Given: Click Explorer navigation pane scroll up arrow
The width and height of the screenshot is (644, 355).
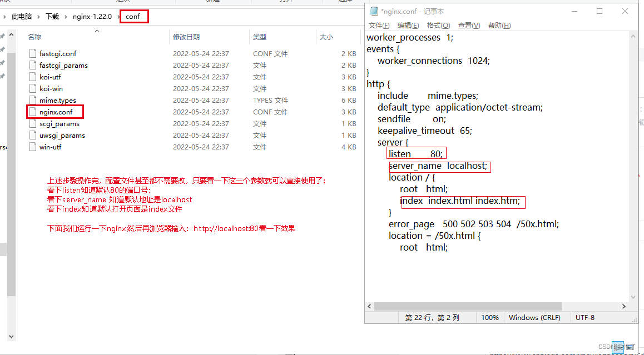Looking at the screenshot, I should (11, 36).
